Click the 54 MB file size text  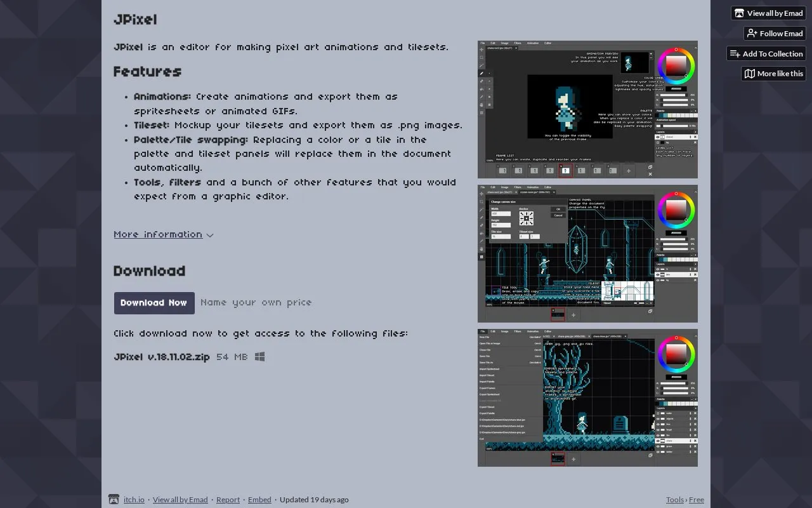(232, 357)
